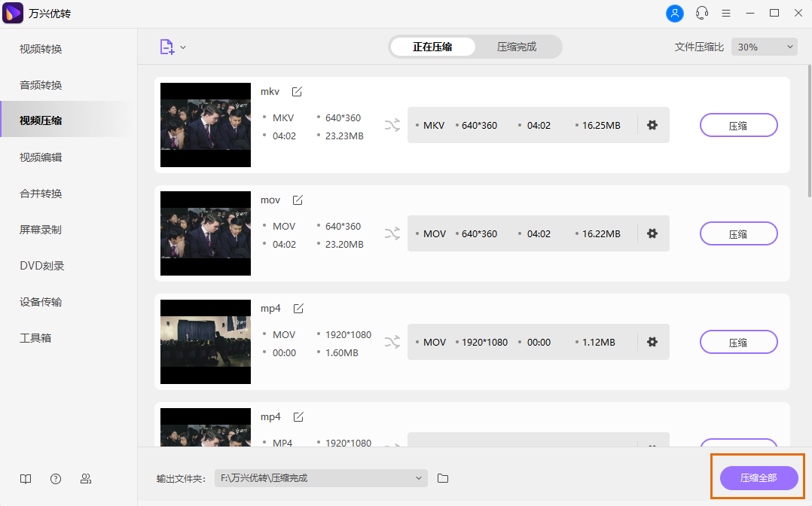Expand the output folder path dropdown

pos(419,478)
